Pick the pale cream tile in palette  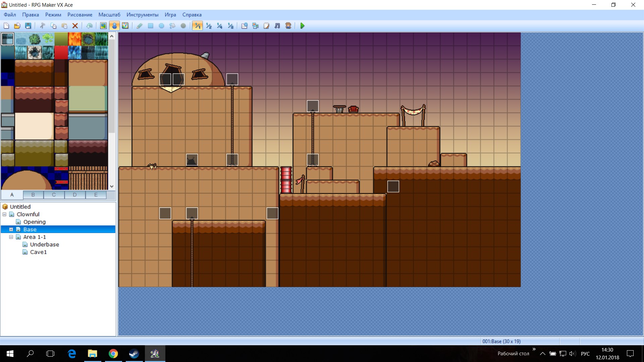[x=34, y=126]
